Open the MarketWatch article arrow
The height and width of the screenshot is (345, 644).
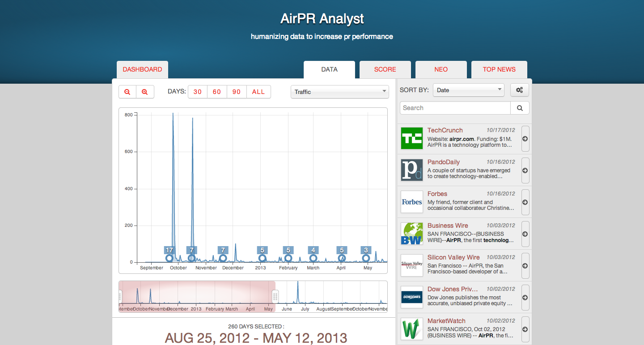pyautogui.click(x=525, y=329)
